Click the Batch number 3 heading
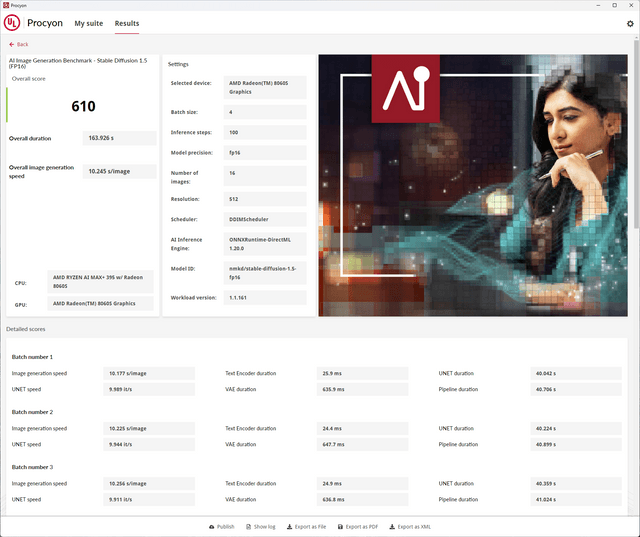Viewport: 640px width, 537px height. click(32, 467)
